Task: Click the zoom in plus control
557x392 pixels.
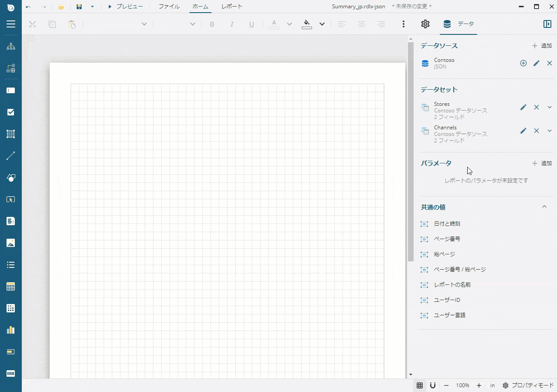Action: 479,385
